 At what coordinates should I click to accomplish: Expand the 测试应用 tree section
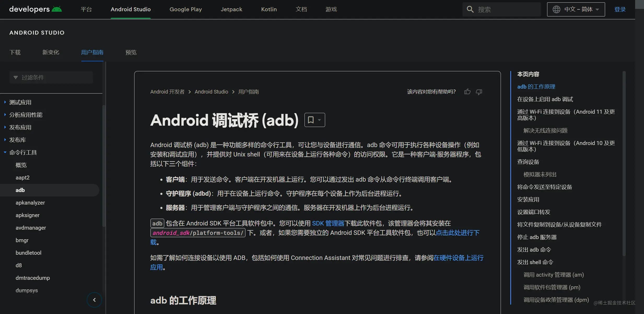[5, 102]
